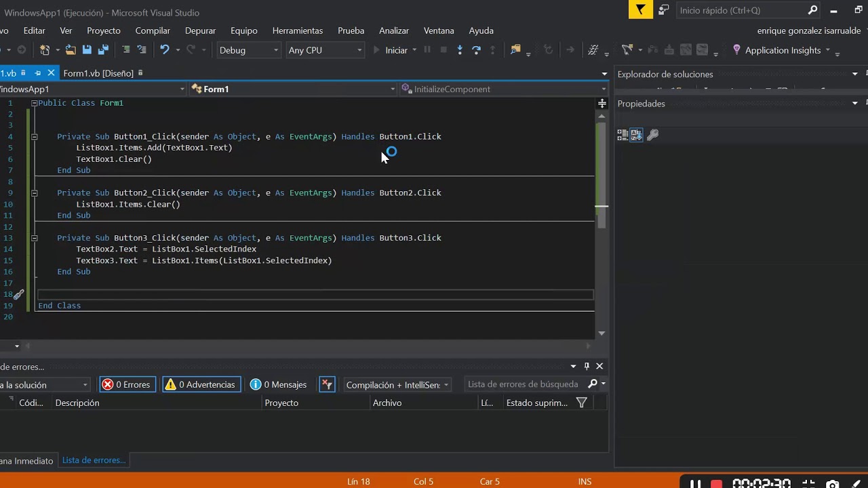Screen dimensions: 868x488
Task: Click the column filter funnel icon in error list
Action: [x=581, y=403]
